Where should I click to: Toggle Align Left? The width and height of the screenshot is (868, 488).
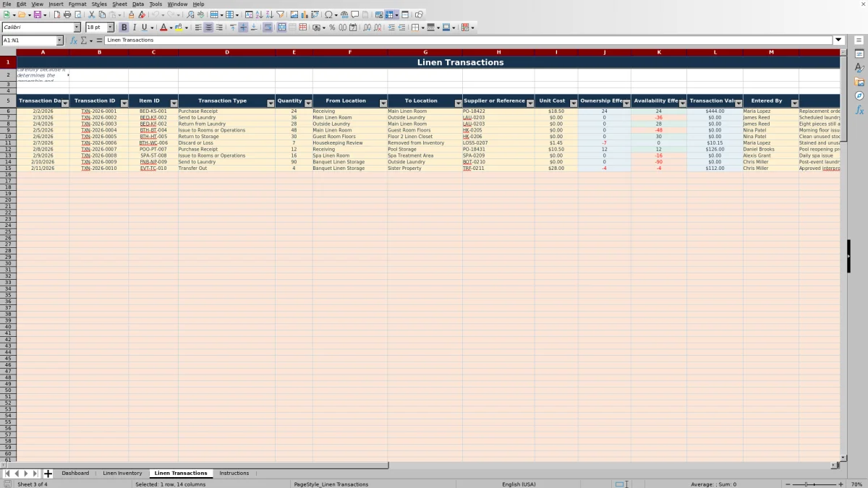click(x=198, y=27)
